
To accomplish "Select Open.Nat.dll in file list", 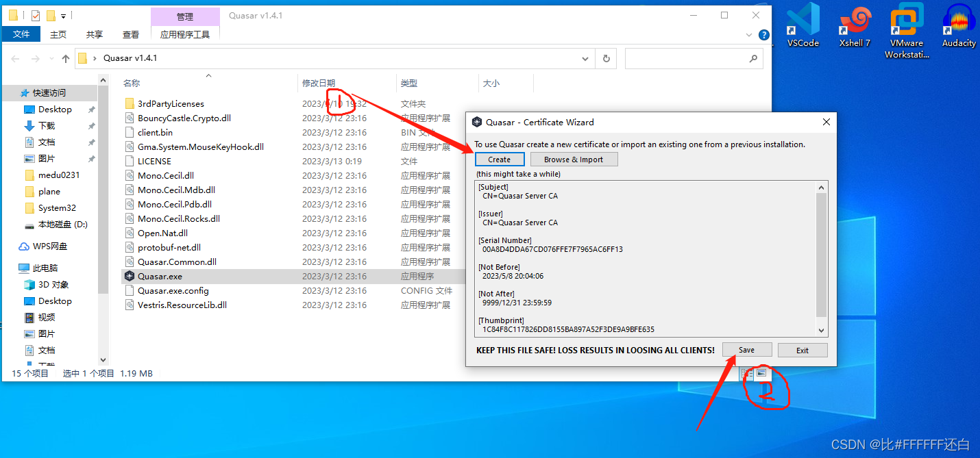I will 162,233.
